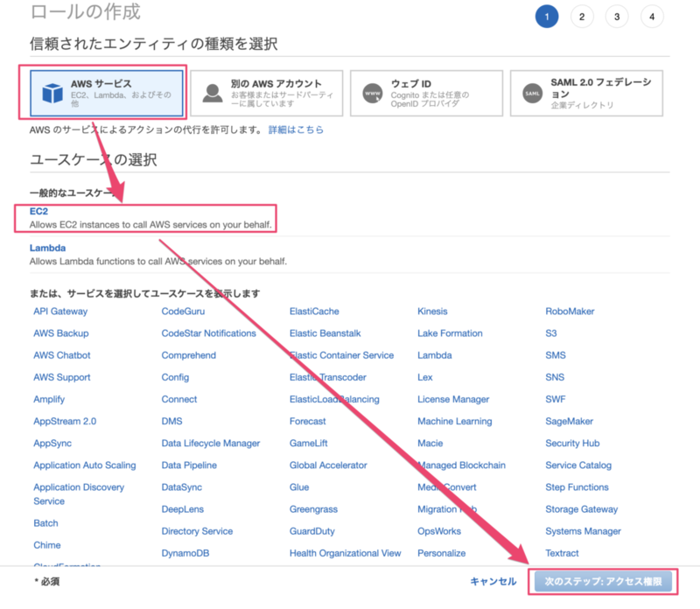Select the ElastiCache service
Image resolution: width=700 pixels, height=609 pixels.
(314, 311)
